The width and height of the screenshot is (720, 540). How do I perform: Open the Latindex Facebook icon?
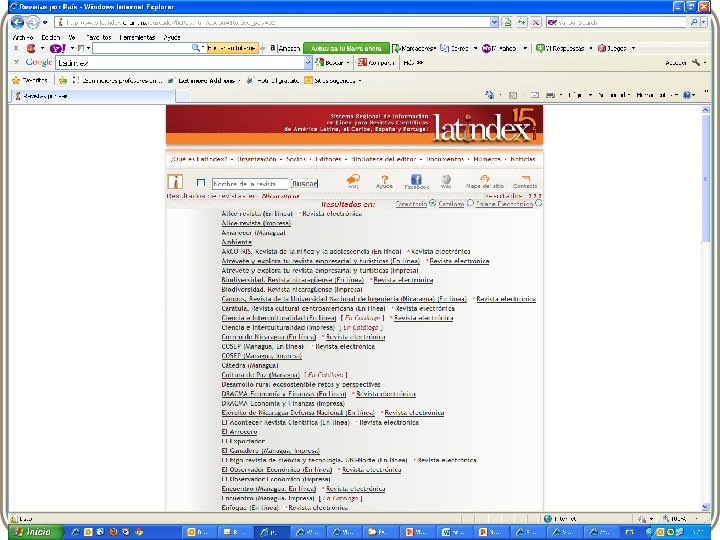click(416, 181)
